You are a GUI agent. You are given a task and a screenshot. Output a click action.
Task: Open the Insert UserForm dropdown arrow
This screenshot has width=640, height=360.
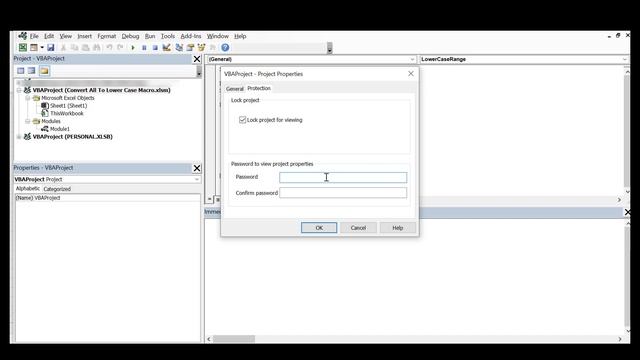click(42, 48)
